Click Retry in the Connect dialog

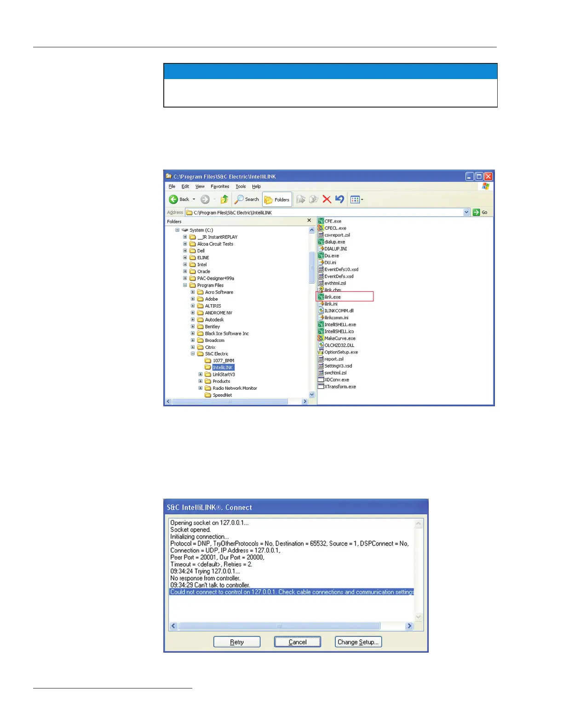click(237, 642)
